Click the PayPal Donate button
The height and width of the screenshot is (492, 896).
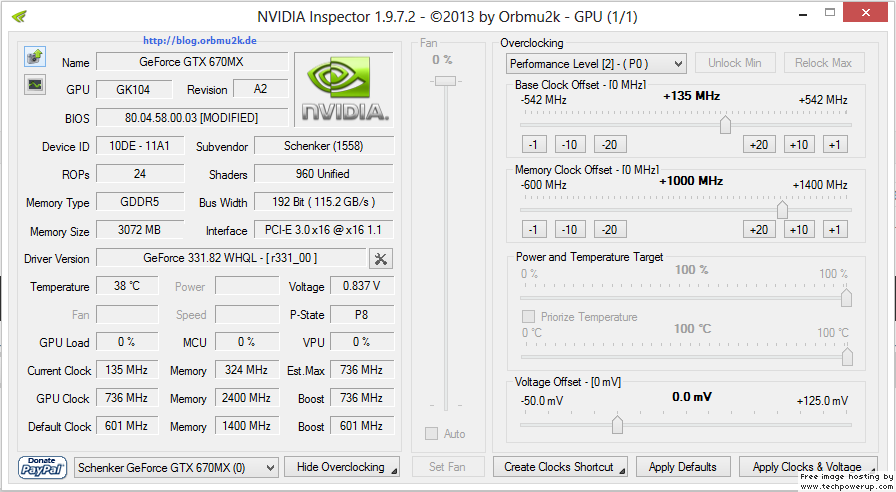pos(42,467)
